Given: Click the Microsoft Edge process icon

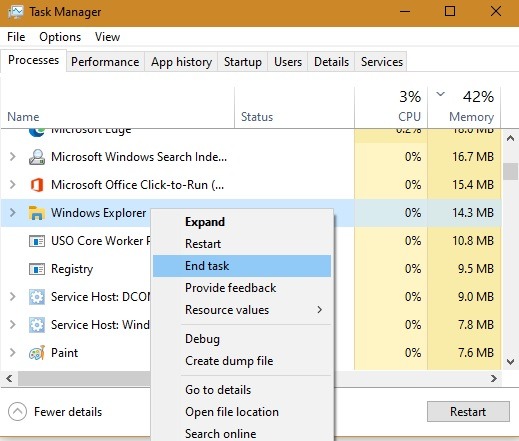Looking at the screenshot, I should (x=36, y=132).
